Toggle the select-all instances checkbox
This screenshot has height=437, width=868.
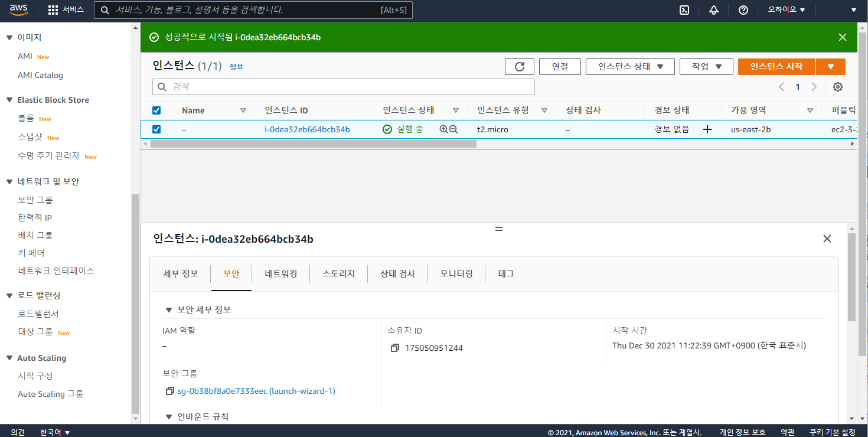click(156, 110)
